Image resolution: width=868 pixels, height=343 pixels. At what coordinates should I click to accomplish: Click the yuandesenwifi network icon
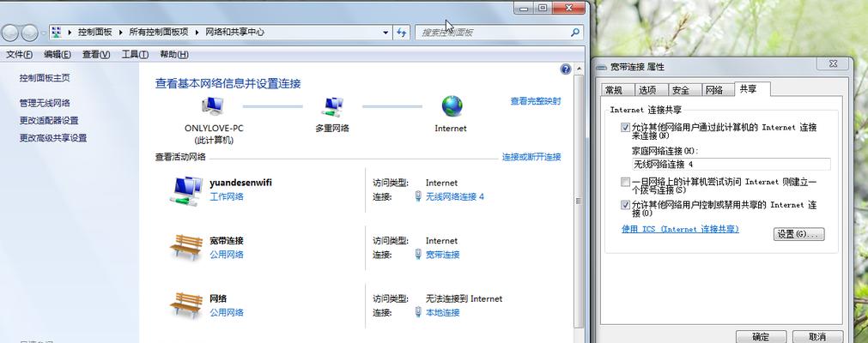click(185, 191)
